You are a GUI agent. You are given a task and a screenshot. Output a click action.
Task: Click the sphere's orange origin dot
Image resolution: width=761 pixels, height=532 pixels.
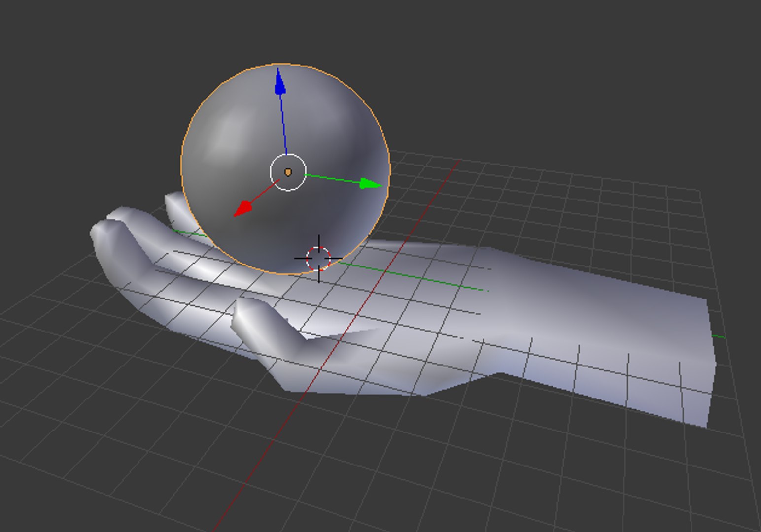click(x=288, y=172)
